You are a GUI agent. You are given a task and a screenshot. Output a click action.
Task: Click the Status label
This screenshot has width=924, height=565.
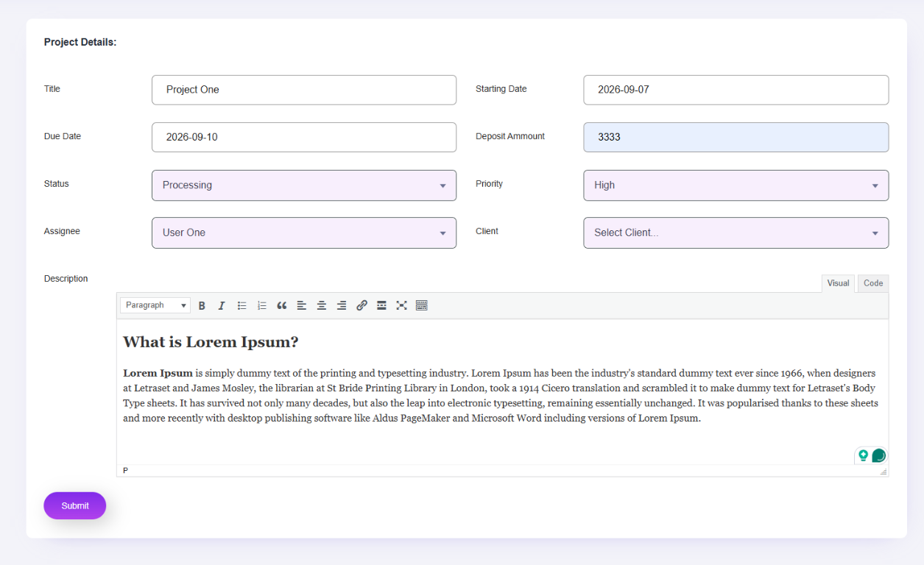click(57, 184)
